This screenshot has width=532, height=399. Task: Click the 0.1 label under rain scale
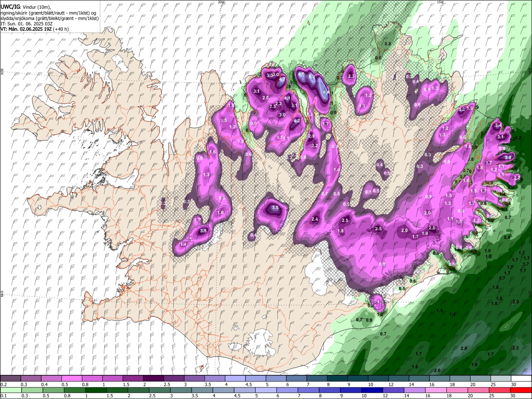click(3, 396)
